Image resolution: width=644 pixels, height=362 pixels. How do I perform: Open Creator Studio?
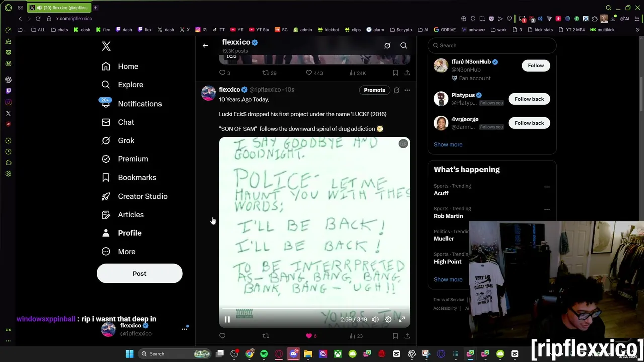(134, 196)
